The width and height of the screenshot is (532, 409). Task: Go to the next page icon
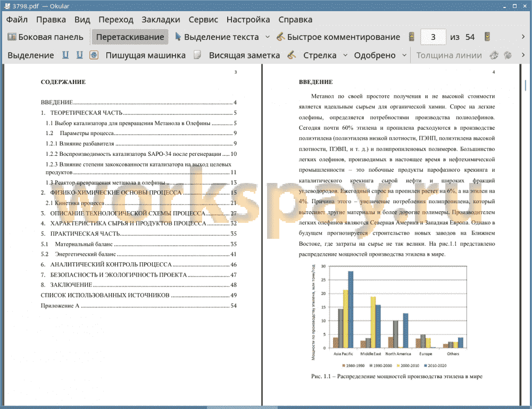coord(487,37)
